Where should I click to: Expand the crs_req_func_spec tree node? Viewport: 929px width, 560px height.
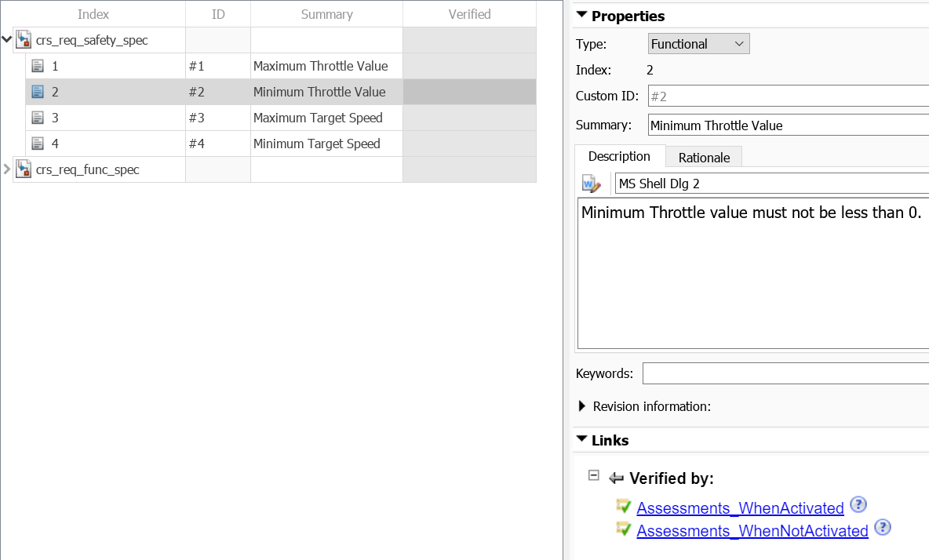click(x=7, y=169)
